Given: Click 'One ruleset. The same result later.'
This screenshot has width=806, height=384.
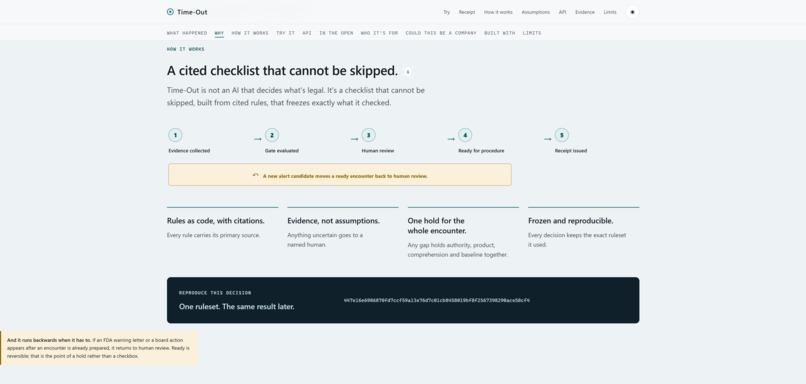Looking at the screenshot, I should 237,306.
